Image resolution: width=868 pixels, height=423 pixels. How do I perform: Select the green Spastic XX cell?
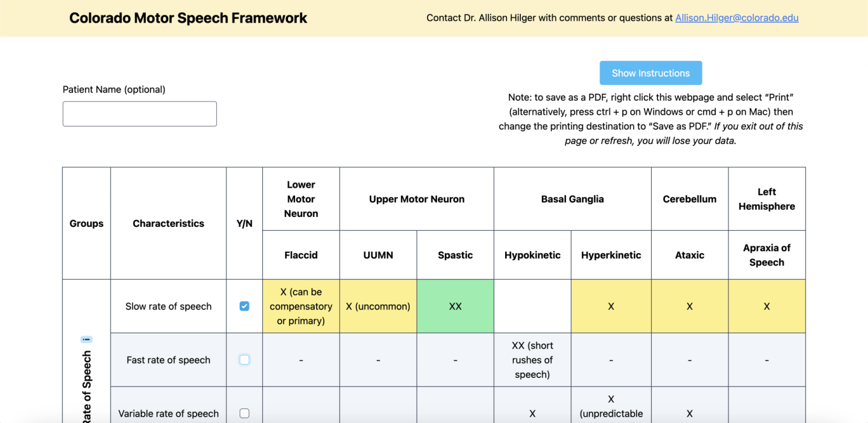pos(455,306)
